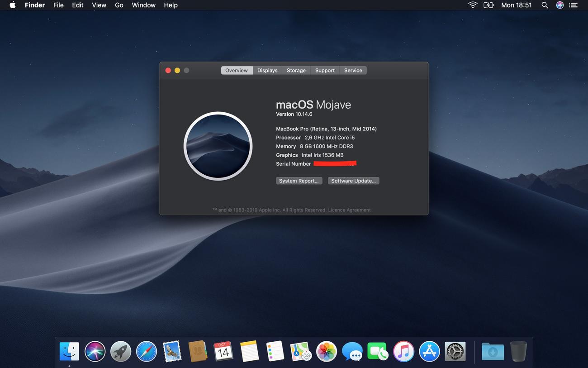Switch to the Overview tab
The width and height of the screenshot is (588, 368).
coord(237,70)
